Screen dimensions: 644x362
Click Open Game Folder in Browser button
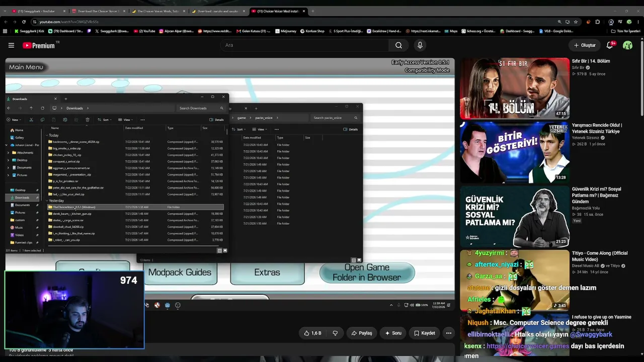367,273
